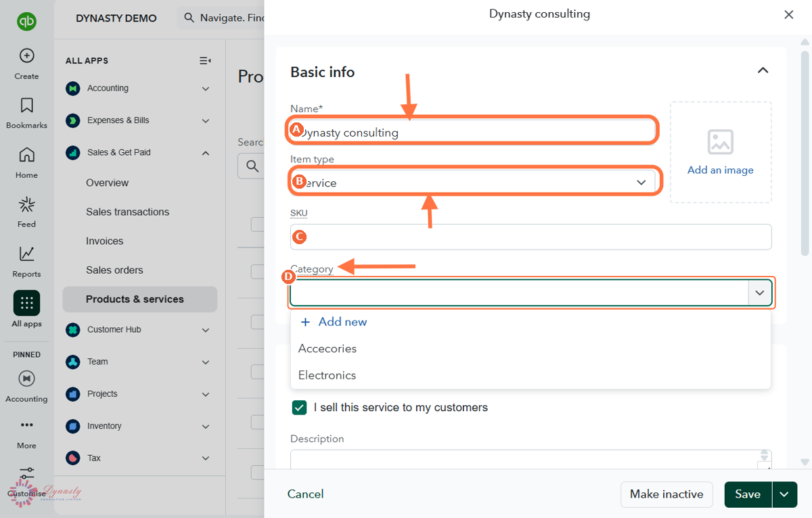
Task: Click Add an image link
Action: [721, 170]
